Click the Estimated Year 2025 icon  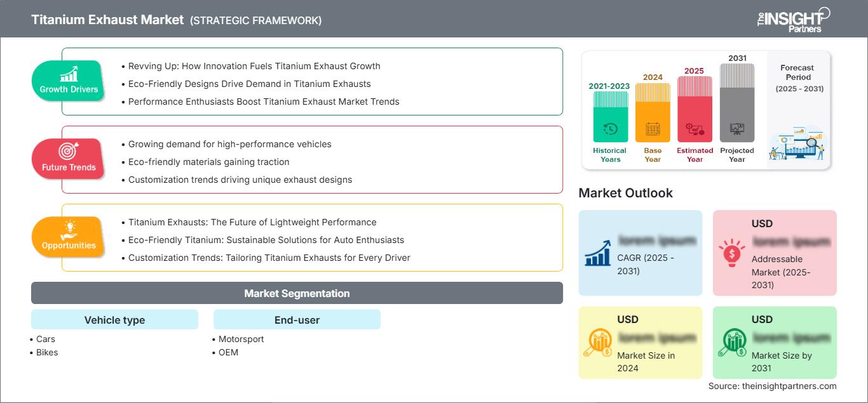tap(695, 129)
